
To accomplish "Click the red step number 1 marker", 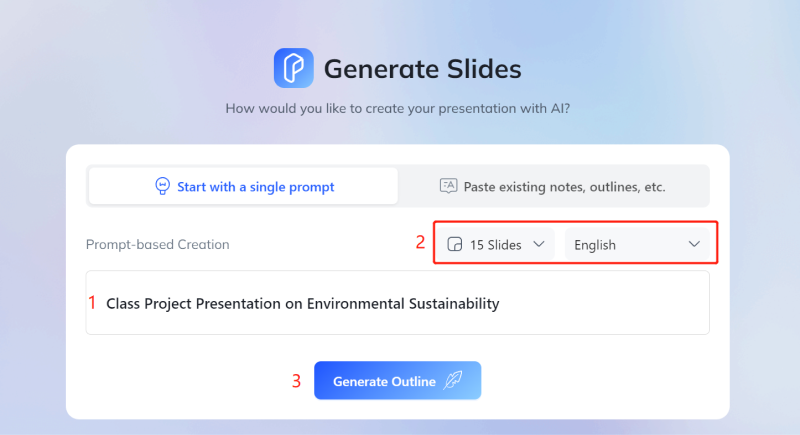I will pos(93,302).
